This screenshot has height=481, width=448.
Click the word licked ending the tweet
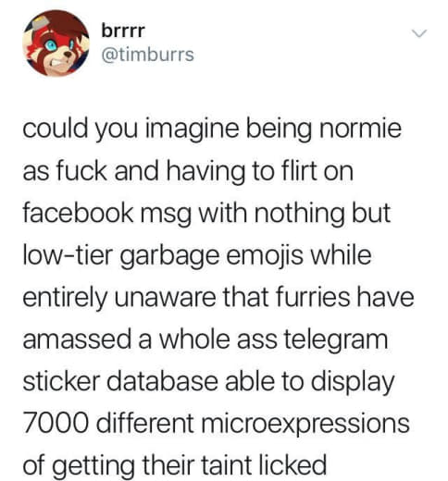pyautogui.click(x=292, y=465)
